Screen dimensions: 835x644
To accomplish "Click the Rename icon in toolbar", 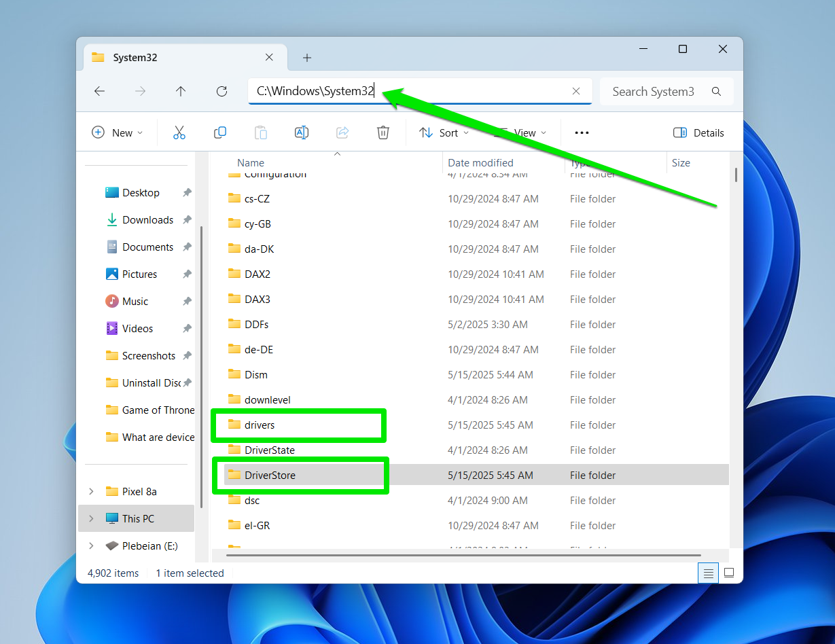I will (302, 132).
